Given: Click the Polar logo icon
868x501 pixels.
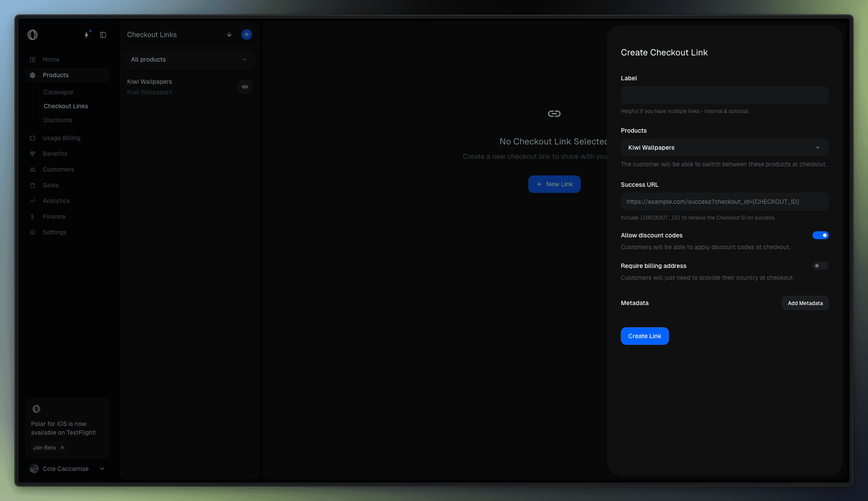Looking at the screenshot, I should pos(33,35).
